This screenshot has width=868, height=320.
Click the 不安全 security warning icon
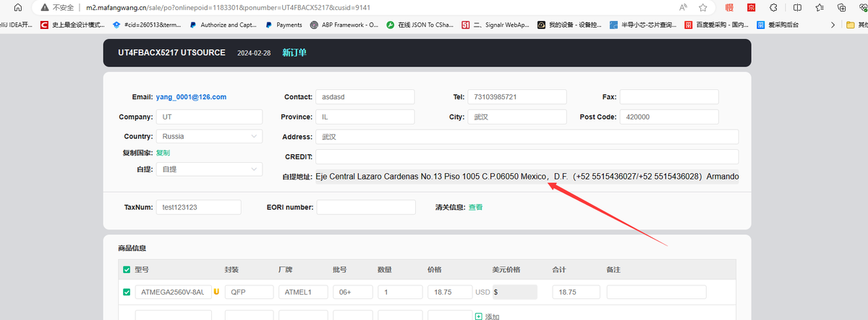click(x=46, y=7)
